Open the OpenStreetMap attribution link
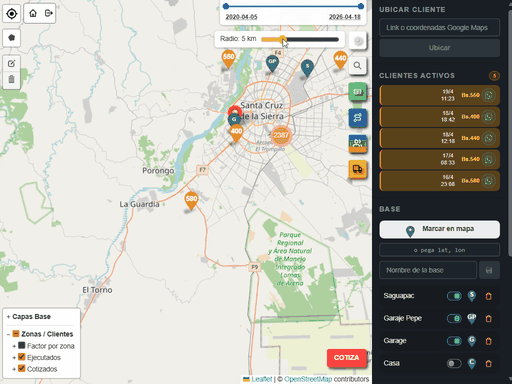This screenshot has width=512, height=384. 308,379
